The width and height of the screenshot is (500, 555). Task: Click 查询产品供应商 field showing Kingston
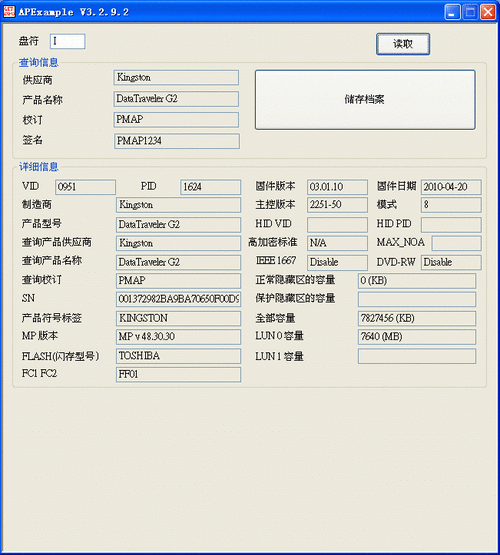(178, 243)
